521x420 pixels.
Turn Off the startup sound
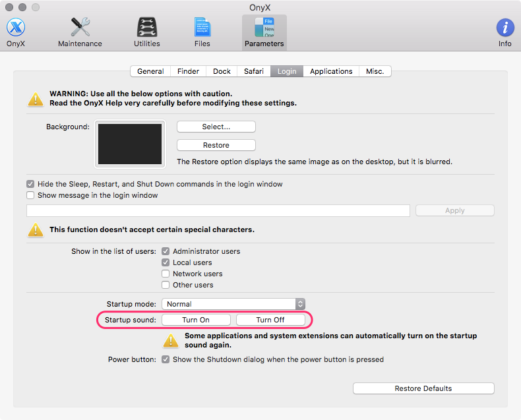coord(270,320)
